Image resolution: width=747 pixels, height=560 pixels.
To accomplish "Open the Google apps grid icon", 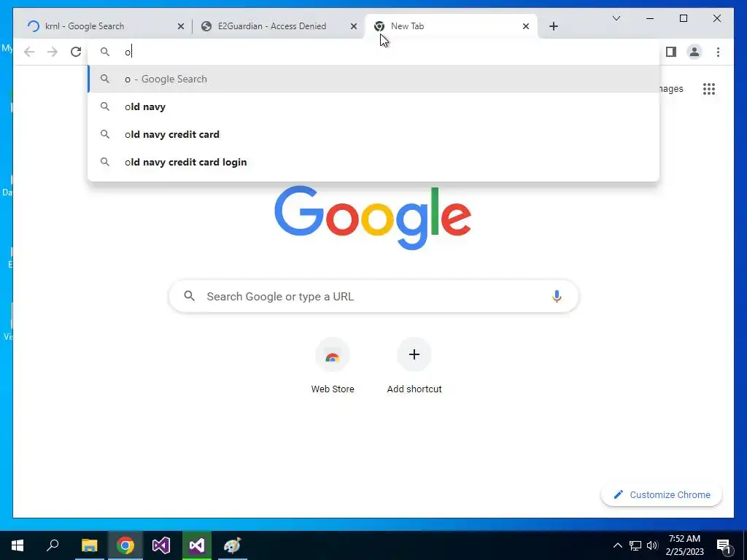I will tap(708, 89).
